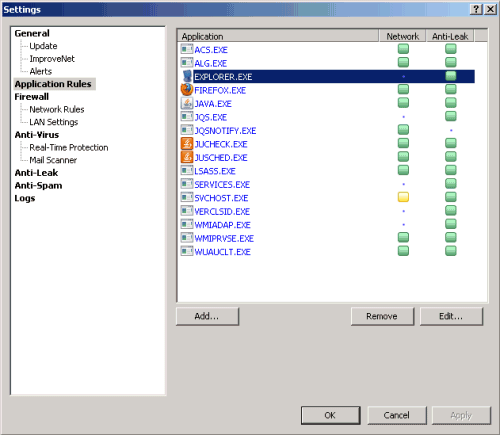The height and width of the screenshot is (435, 500).
Task: Click the Anti-Leak green status for FIREFOX.EXE
Action: point(451,90)
